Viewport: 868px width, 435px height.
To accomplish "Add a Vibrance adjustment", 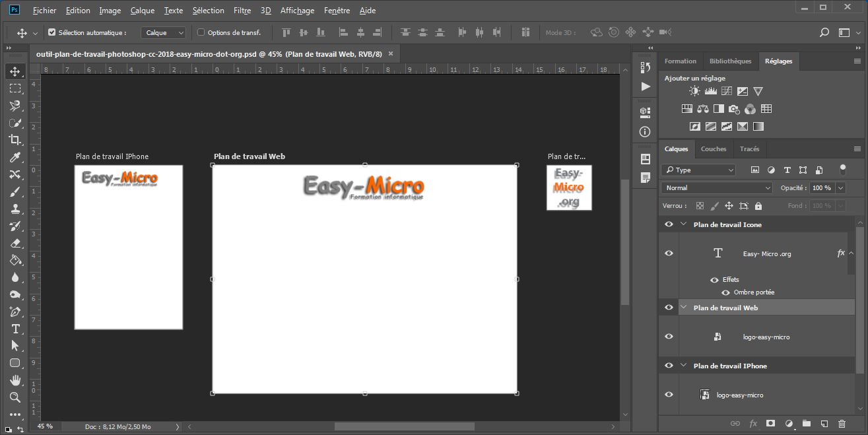I will 758,91.
